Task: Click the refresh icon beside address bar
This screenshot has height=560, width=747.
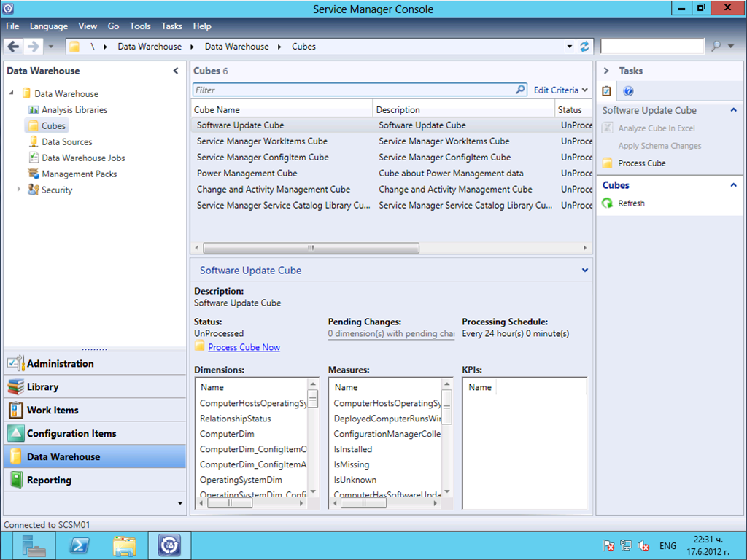Action: click(584, 47)
